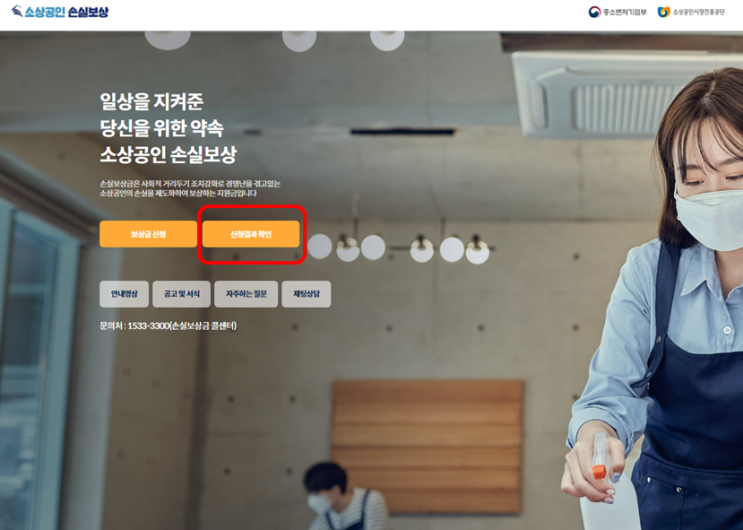This screenshot has height=530, width=743.
Task: Open 공고 및 서식 notices and forms
Action: pyautogui.click(x=181, y=294)
